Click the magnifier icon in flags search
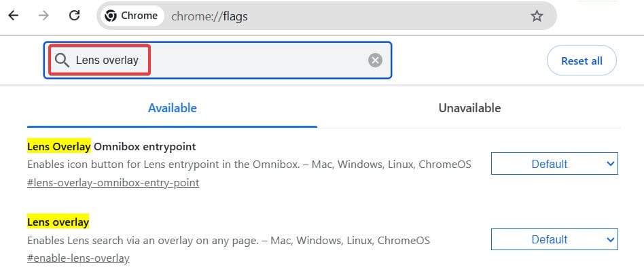This screenshot has height=274, width=644. pos(62,61)
